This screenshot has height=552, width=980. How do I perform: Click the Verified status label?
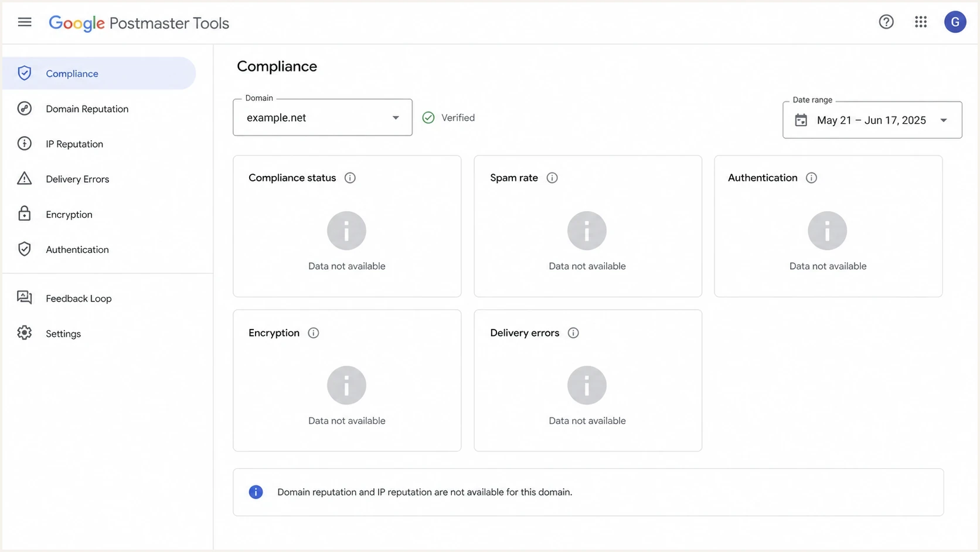coord(458,118)
